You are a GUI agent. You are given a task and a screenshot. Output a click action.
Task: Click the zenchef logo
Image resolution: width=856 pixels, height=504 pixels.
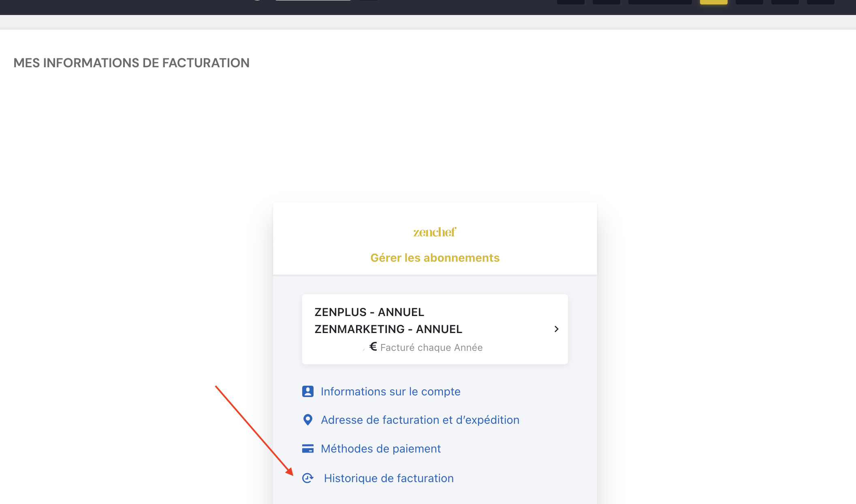point(435,232)
